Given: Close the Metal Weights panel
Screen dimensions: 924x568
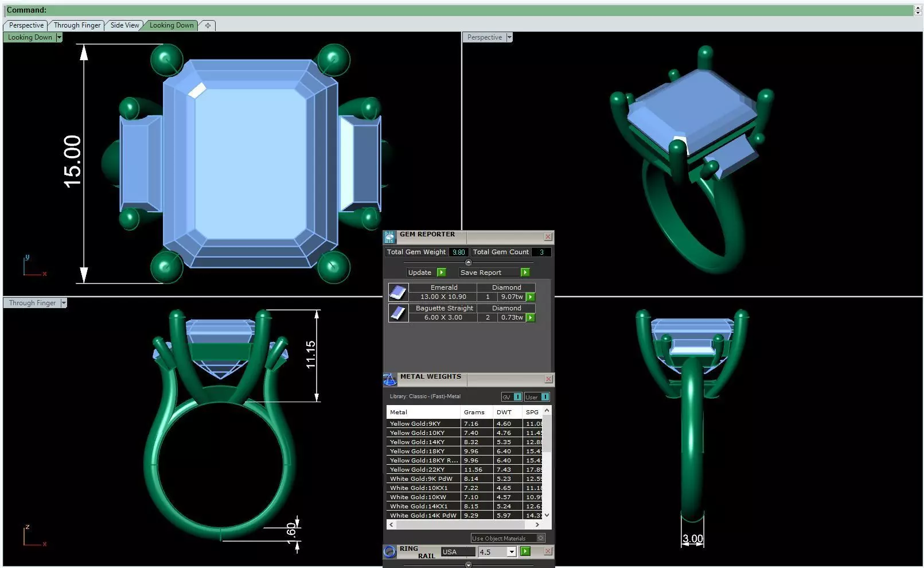Looking at the screenshot, I should [x=548, y=379].
